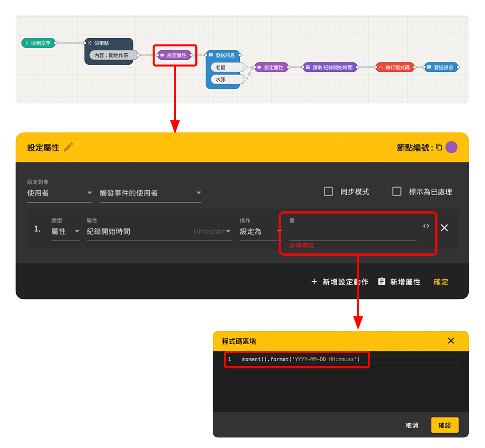Image resolution: width=485 pixels, height=448 pixels.
Task: Open the second 設定屬性 node after options
Action: pyautogui.click(x=272, y=67)
